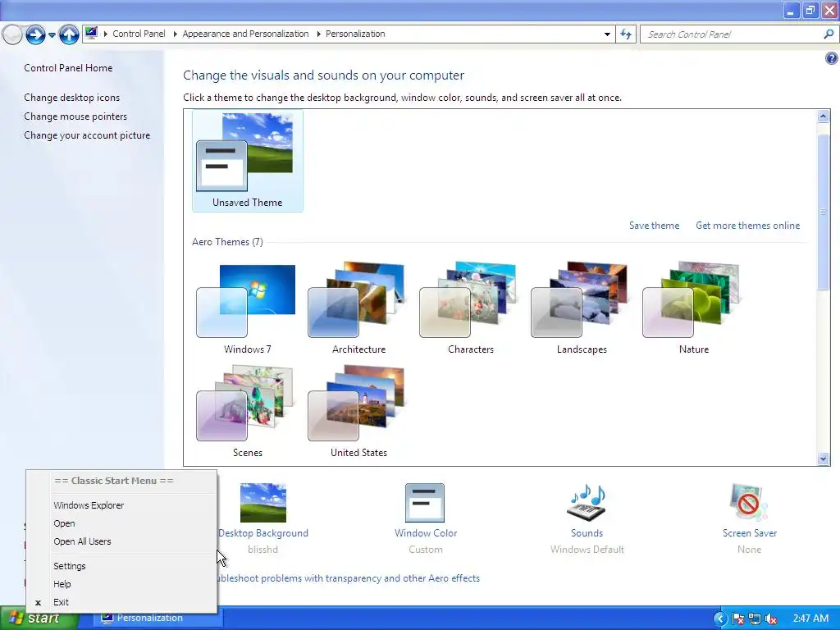Open recent pages dropdown next to Forward
The width and height of the screenshot is (840, 630).
pos(52,35)
